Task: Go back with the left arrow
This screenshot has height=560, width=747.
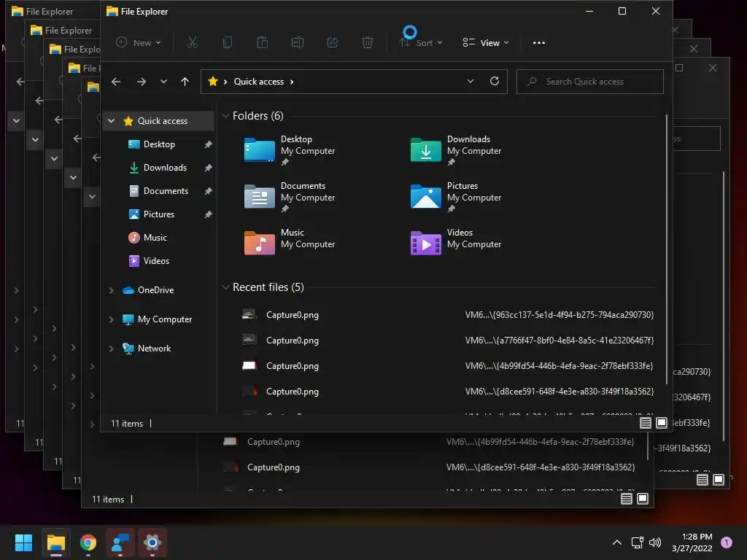Action: tap(116, 82)
